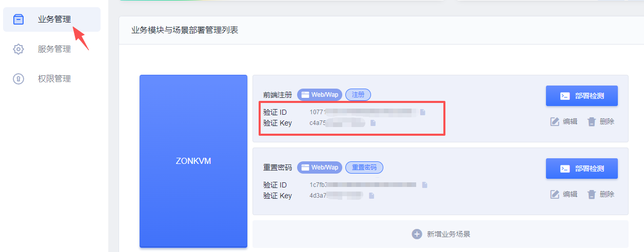Select the ZONKVM business module card

(193, 161)
